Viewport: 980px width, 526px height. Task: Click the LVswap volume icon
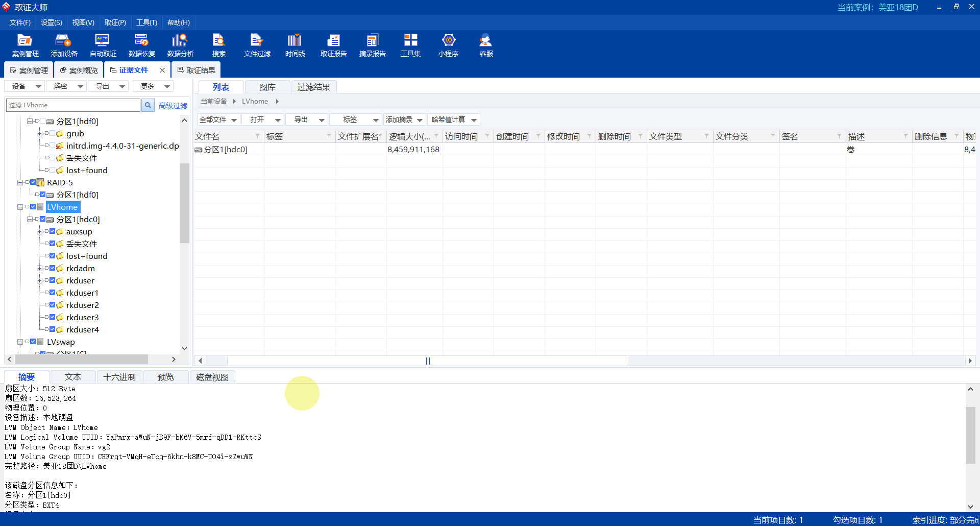pyautogui.click(x=40, y=342)
